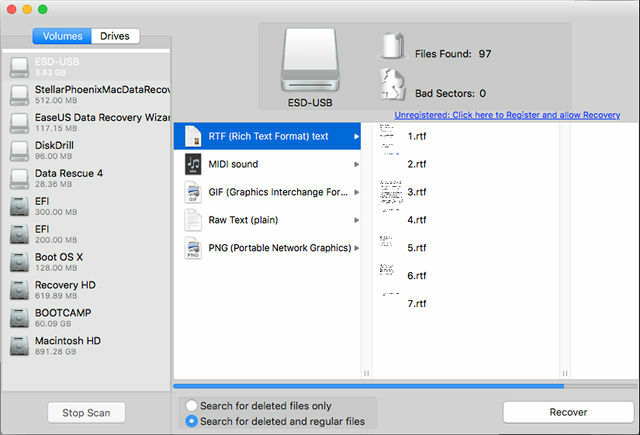The height and width of the screenshot is (435, 640).
Task: Click the Recover button
Action: (568, 412)
